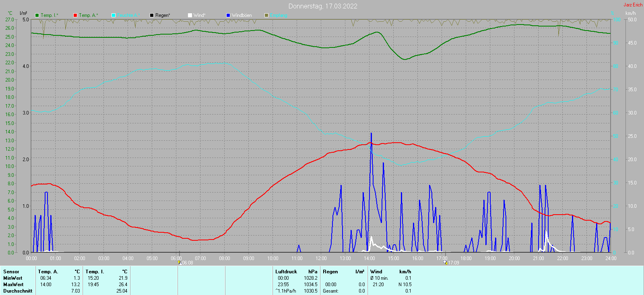Click the pressure maximum time "23:55"
644x295 pixels.
(x=283, y=285)
